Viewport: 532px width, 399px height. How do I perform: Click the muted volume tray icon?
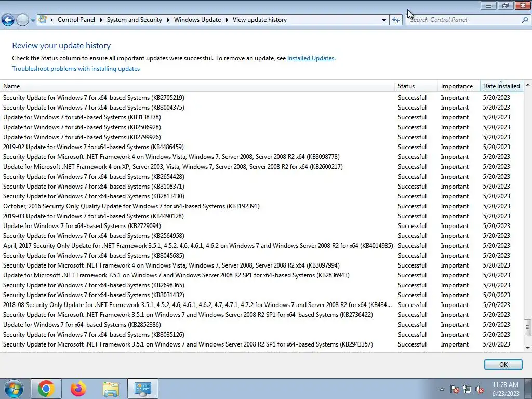click(480, 389)
